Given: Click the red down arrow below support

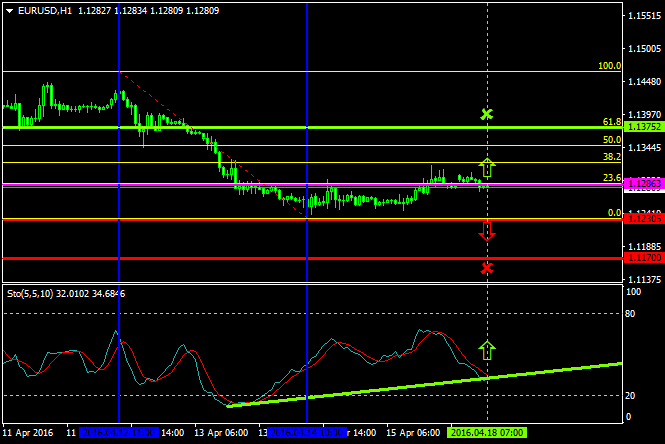Looking at the screenshot, I should pos(487,231).
